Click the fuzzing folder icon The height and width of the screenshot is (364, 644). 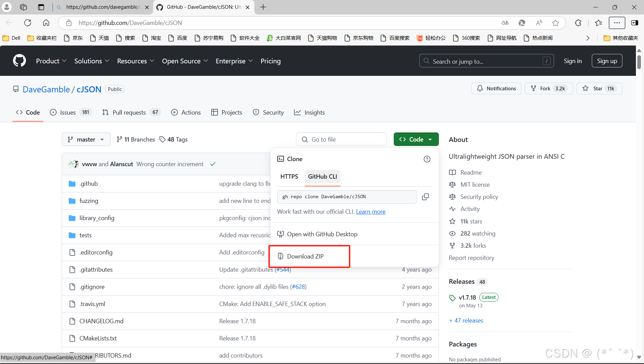coord(72,201)
